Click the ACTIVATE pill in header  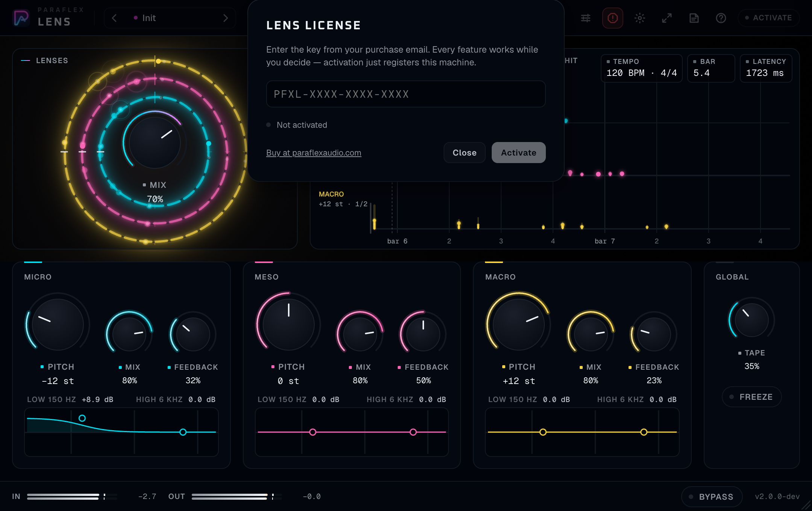coord(768,18)
